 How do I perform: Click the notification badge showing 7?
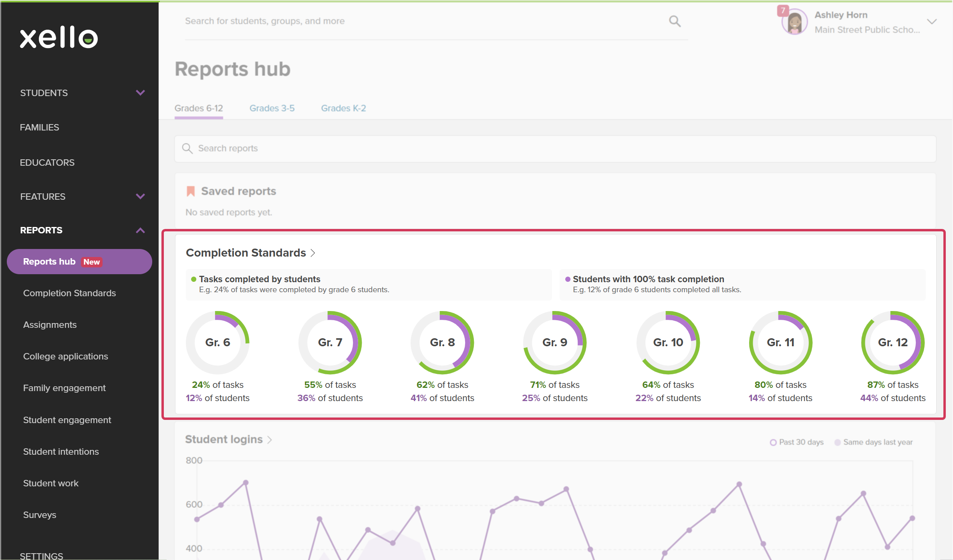coord(783,10)
